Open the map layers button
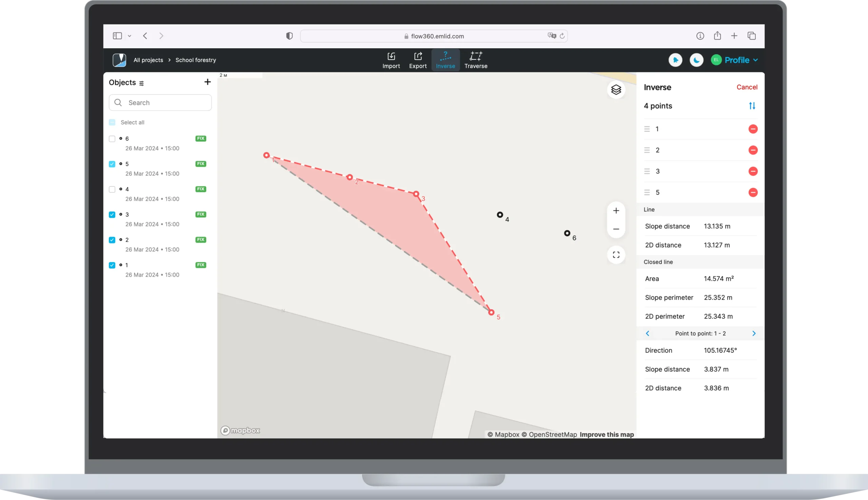 616,90
